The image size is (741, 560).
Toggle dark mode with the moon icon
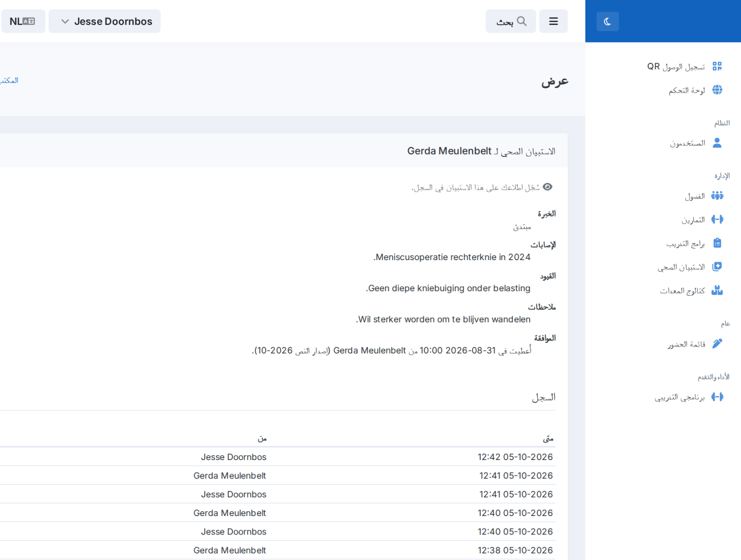tap(608, 21)
